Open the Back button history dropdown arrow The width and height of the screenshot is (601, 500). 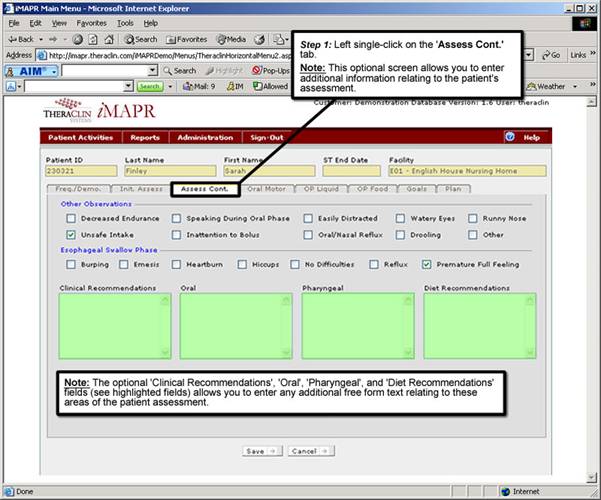pos(41,39)
